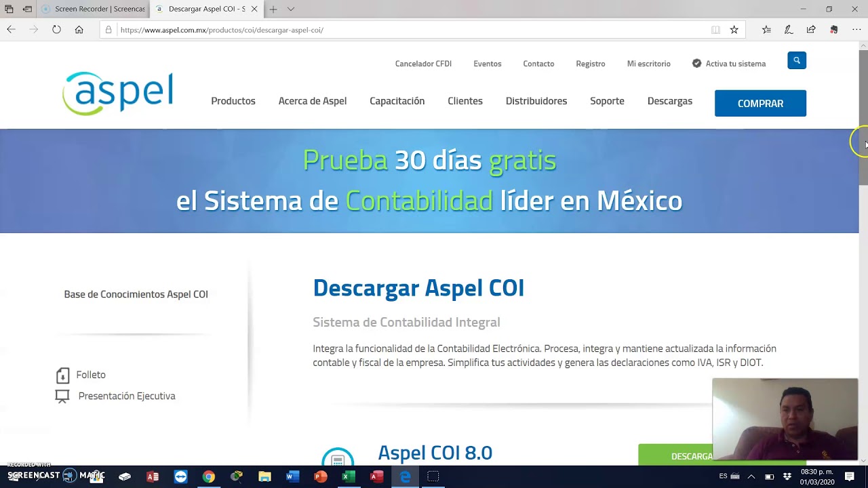The height and width of the screenshot is (488, 868).
Task: Open add notes pen icon
Action: [789, 30]
